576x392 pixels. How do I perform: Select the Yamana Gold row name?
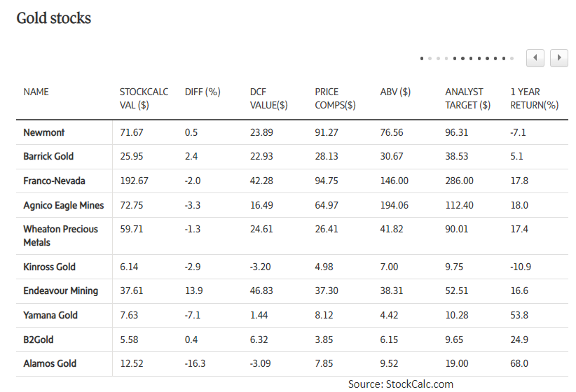pyautogui.click(x=50, y=315)
